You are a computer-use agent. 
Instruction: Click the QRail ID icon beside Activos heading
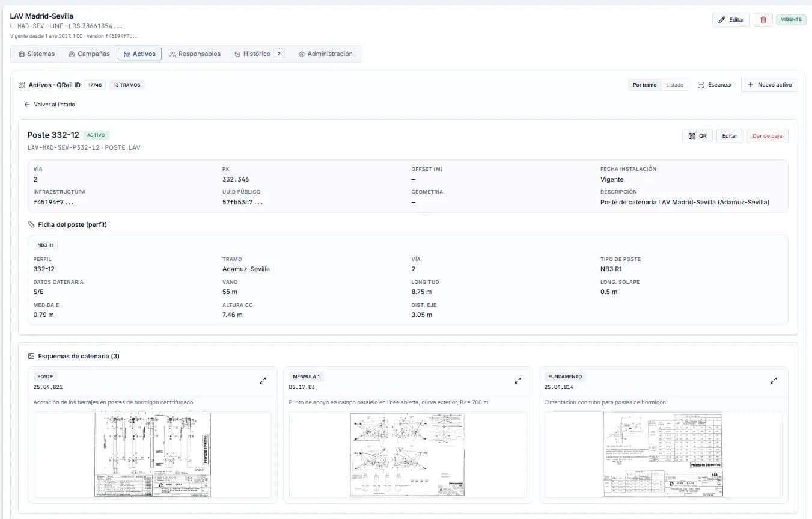coord(22,85)
